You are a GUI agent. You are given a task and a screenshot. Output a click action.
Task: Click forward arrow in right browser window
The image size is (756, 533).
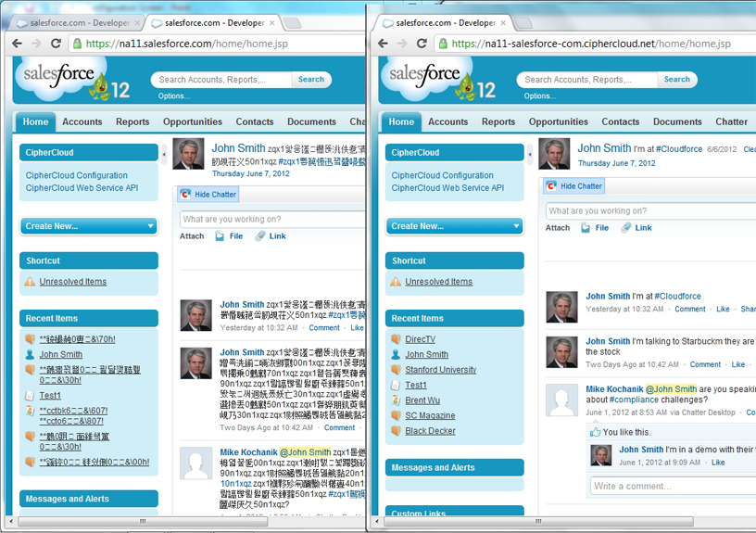pyautogui.click(x=402, y=44)
